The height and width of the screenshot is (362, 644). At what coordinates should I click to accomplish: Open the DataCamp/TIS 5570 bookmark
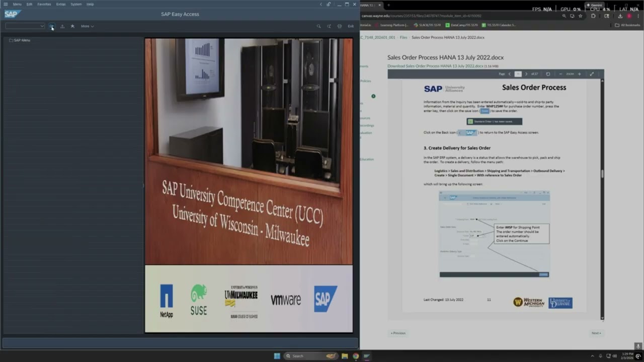click(462, 25)
